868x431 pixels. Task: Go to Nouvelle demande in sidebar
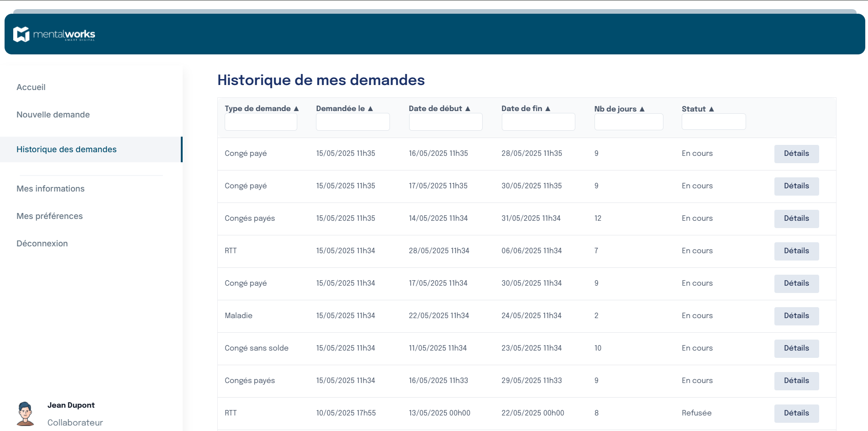[x=53, y=115]
